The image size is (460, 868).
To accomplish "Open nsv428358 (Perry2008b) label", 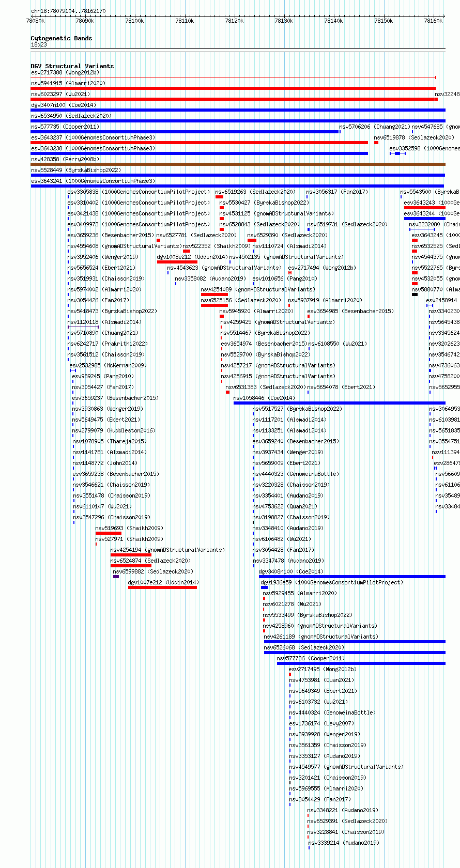I will coord(65,159).
